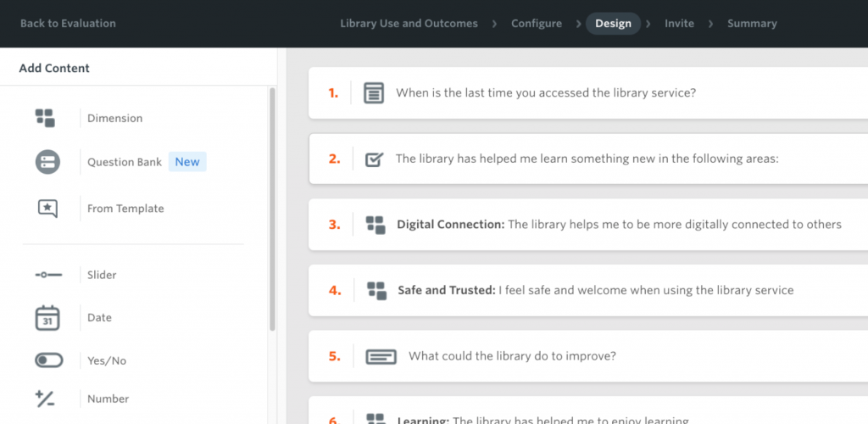Click the Date calendar icon

pyautogui.click(x=47, y=318)
